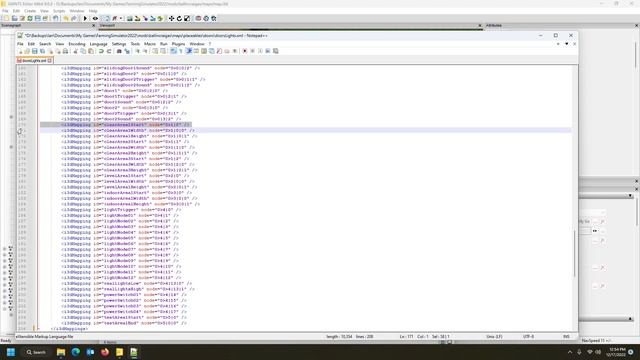Image resolution: width=640 pixels, height=360 pixels.
Task: Click the Replace icon in Notepad++ toolbar
Action: pyautogui.click(x=127, y=51)
